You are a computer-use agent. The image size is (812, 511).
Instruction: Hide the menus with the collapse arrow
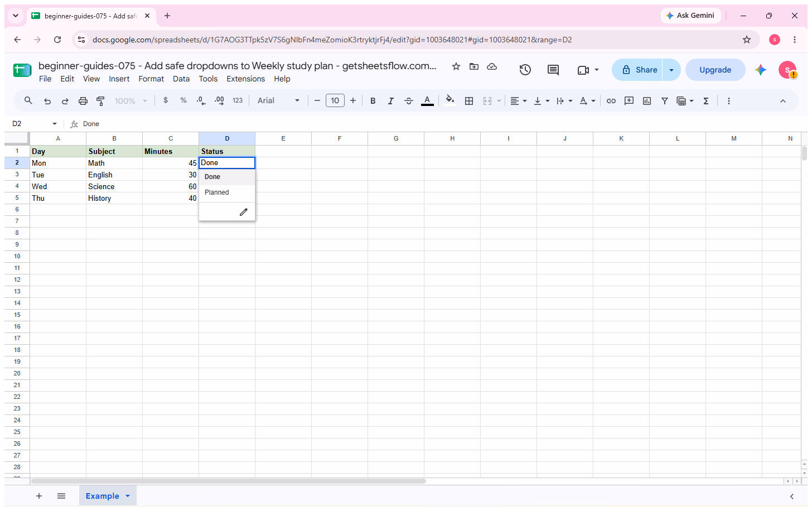(783, 101)
